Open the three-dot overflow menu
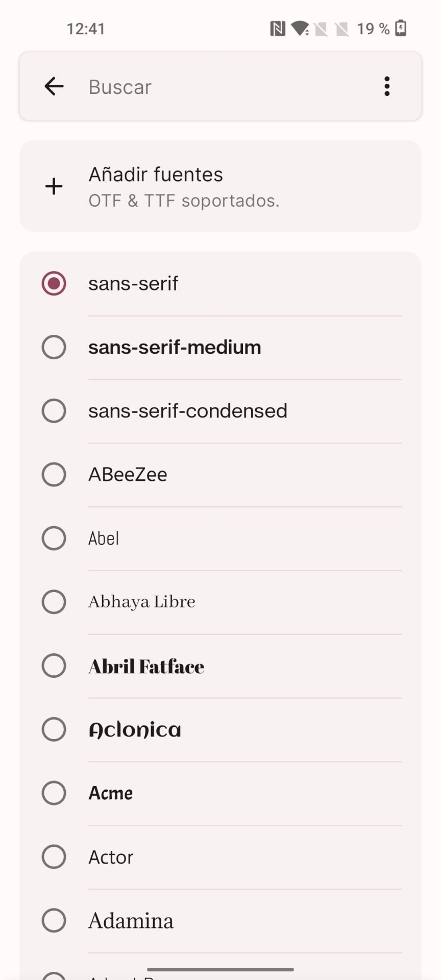The image size is (441, 980). 387,86
